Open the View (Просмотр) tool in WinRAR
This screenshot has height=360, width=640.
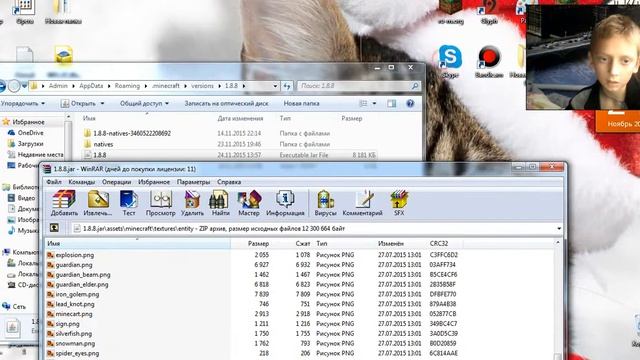click(x=160, y=203)
